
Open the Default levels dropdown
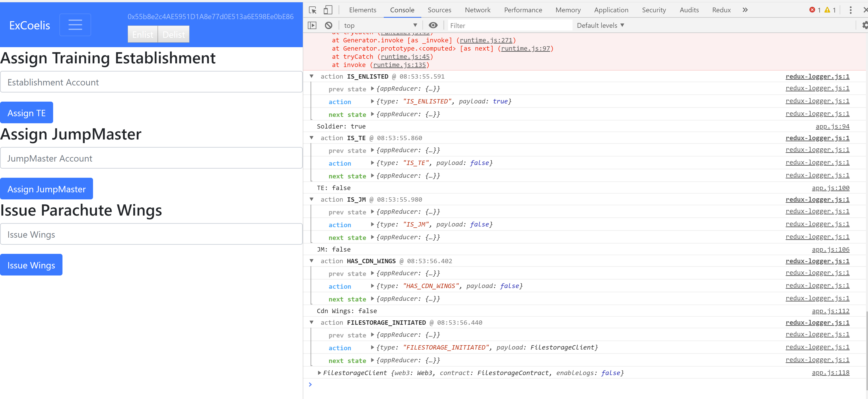point(600,25)
